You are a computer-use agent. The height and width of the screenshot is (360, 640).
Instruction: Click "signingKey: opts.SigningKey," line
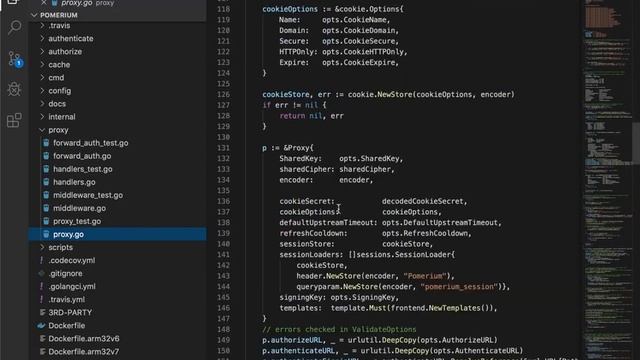coord(339,297)
